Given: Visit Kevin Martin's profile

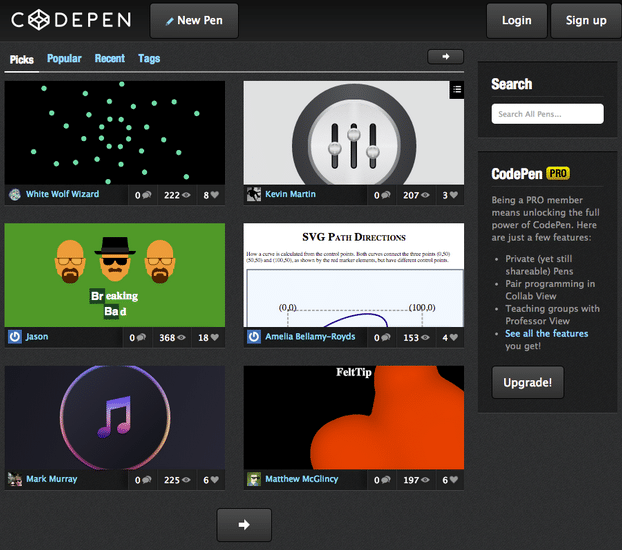Looking at the screenshot, I should (x=290, y=194).
